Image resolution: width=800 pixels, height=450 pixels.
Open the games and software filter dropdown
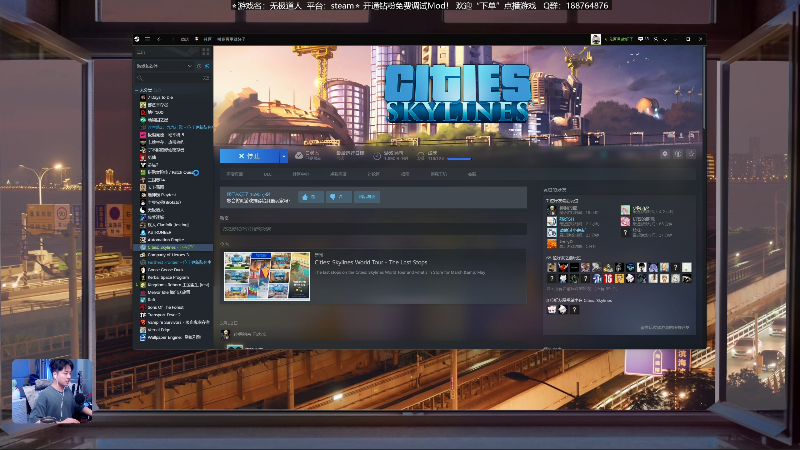tap(164, 66)
